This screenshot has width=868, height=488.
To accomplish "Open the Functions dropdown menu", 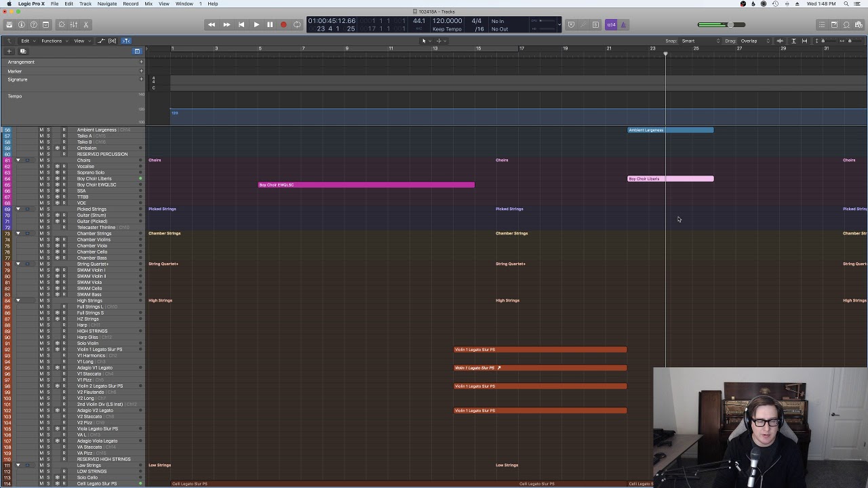I will pyautogui.click(x=54, y=41).
